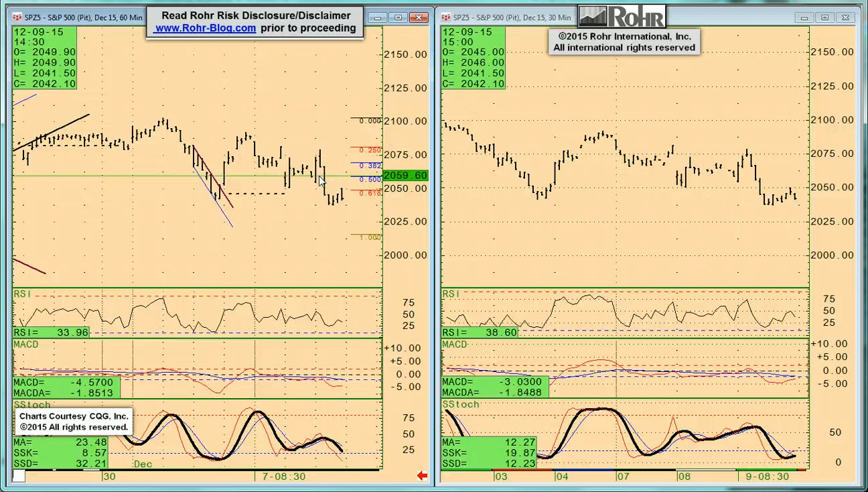The width and height of the screenshot is (868, 492).
Task: Click the SPZ5 30 Min window title icon
Action: tap(445, 17)
